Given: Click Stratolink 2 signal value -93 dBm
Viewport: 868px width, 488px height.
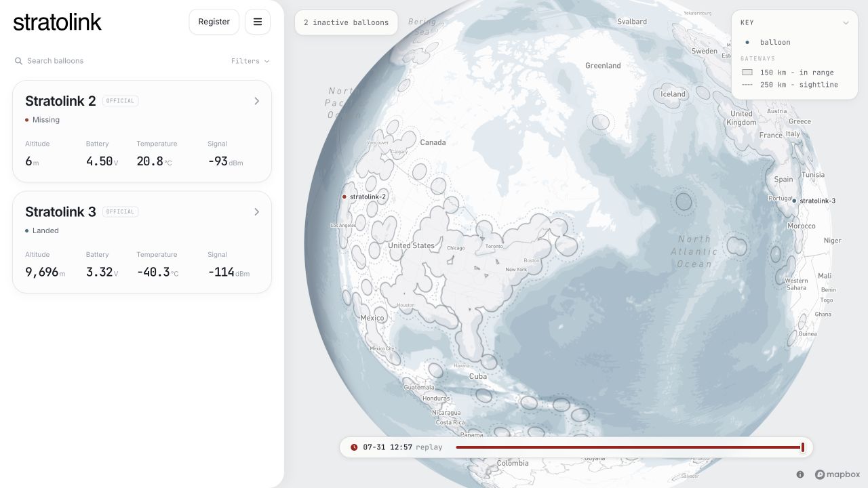Looking at the screenshot, I should click(226, 161).
